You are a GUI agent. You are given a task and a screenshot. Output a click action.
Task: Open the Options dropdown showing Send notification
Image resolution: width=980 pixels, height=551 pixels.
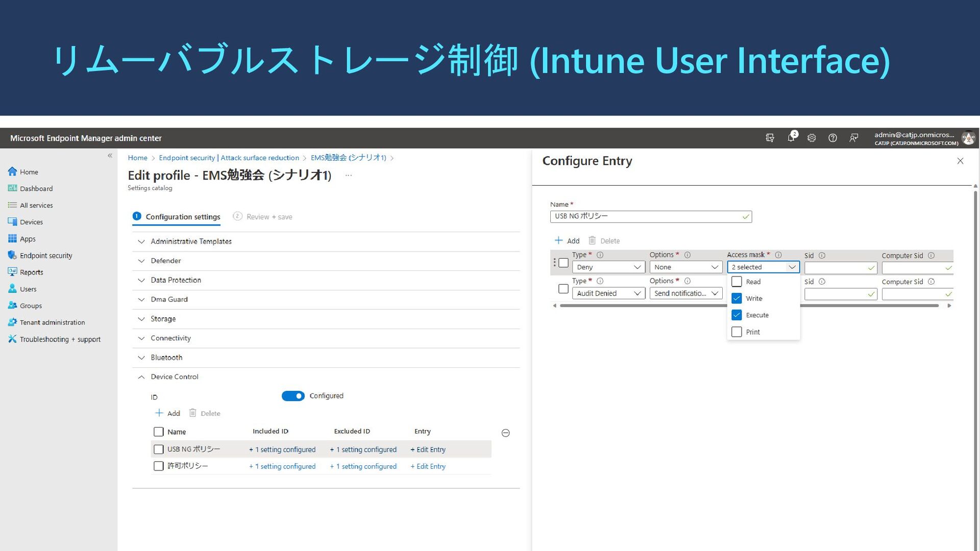[685, 293]
